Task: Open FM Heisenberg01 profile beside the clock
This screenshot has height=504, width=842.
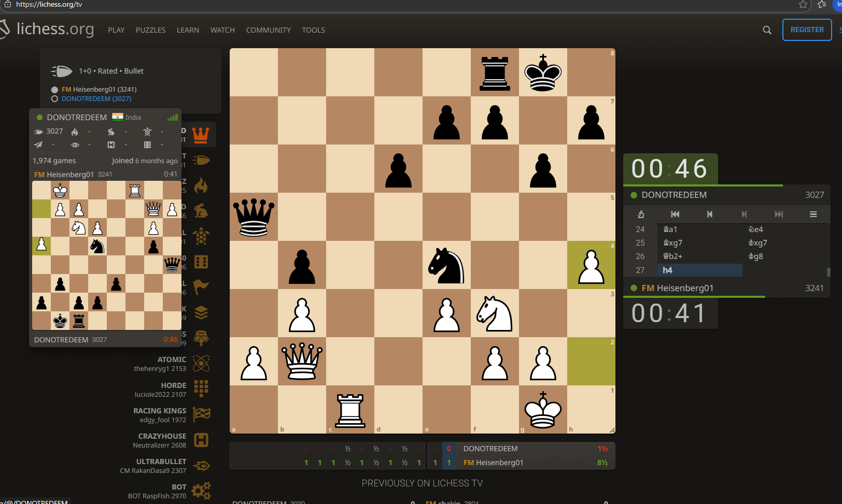Action: click(x=677, y=288)
